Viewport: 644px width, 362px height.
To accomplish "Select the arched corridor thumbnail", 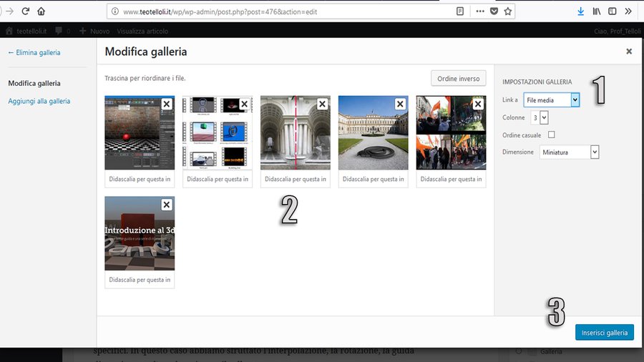I will point(295,133).
